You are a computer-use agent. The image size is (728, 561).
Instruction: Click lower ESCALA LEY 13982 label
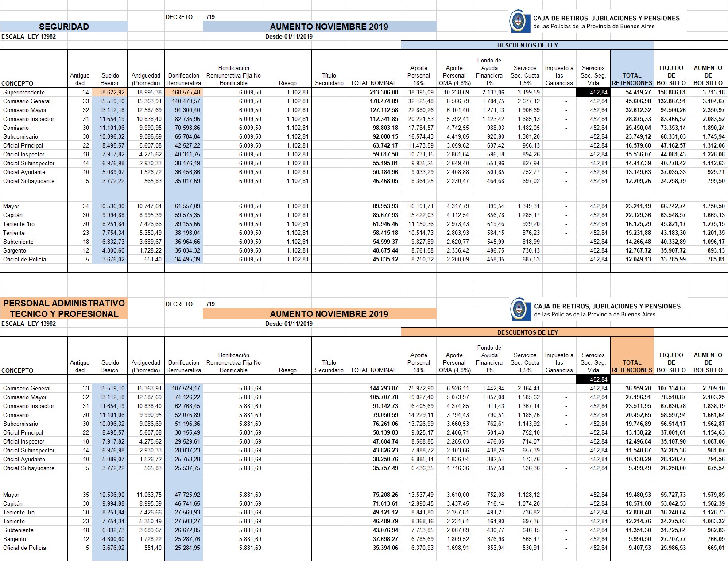29,323
